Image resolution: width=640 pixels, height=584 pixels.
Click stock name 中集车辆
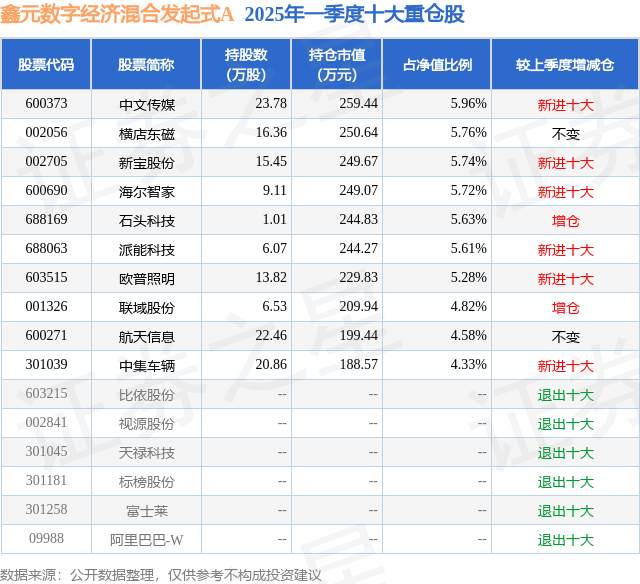tap(147, 366)
